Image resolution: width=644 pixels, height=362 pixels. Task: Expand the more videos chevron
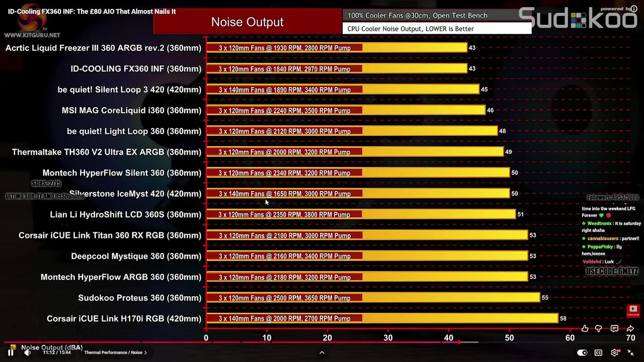322,352
